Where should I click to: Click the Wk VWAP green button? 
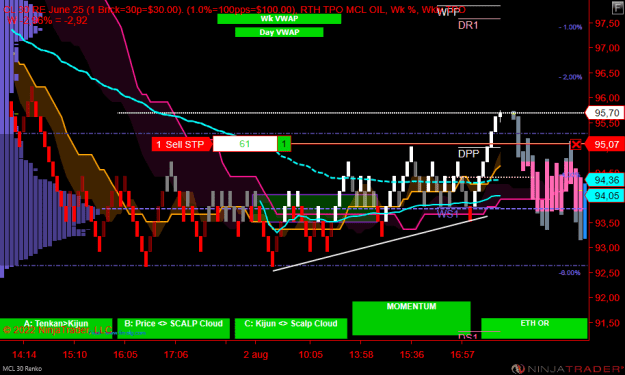(279, 19)
